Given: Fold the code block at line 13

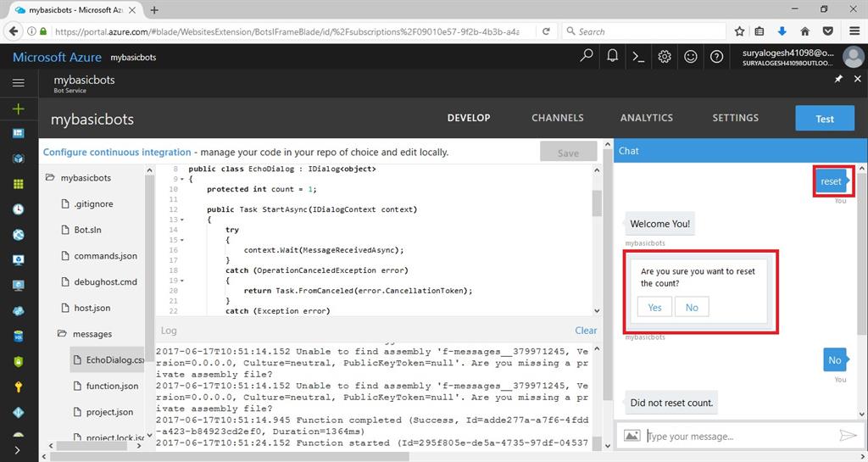Looking at the screenshot, I should point(182,220).
